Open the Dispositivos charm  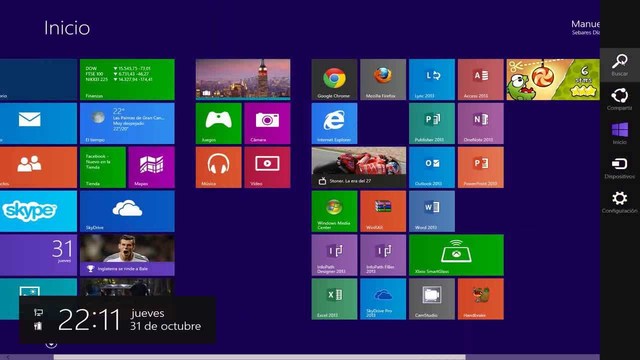point(620,168)
